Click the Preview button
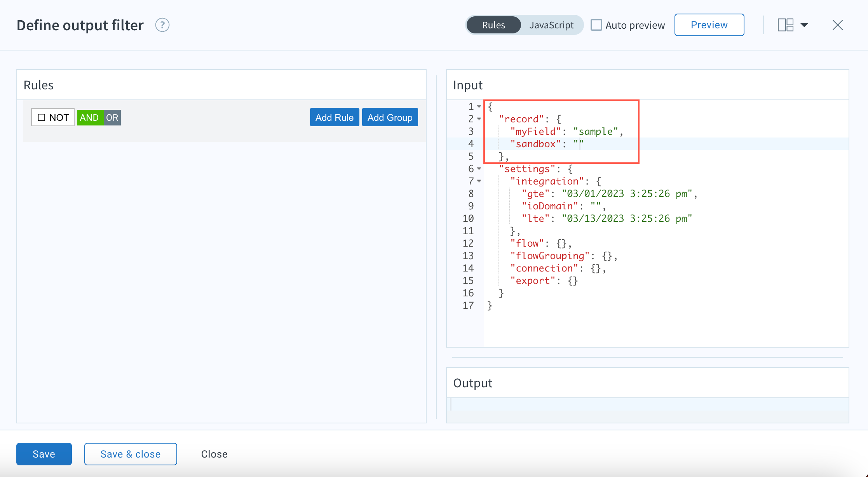 (x=709, y=25)
